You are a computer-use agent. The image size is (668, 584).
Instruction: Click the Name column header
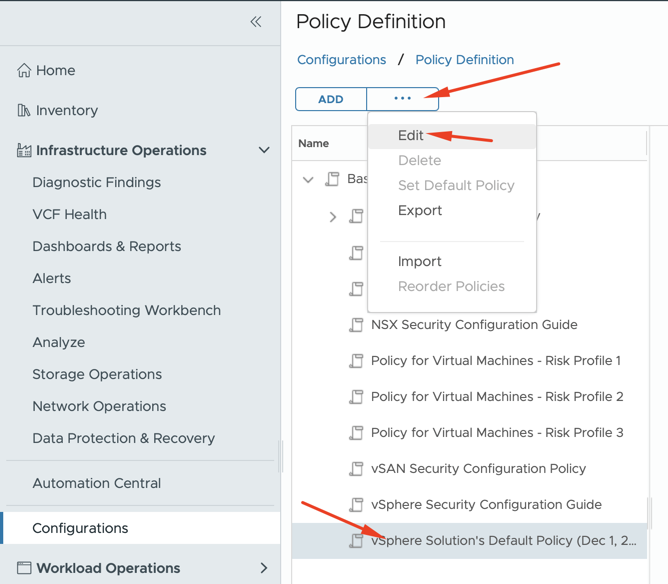(314, 144)
